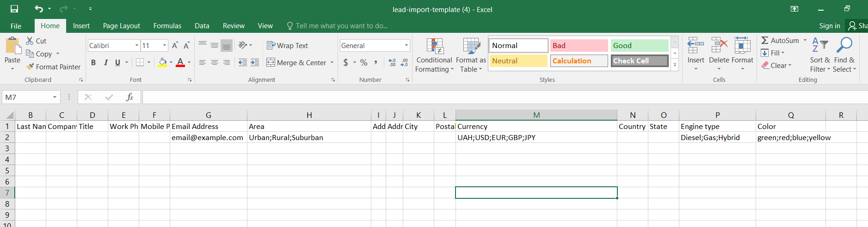Click the Insert Function fx icon
Image resolution: width=868 pixels, height=227 pixels.
130,97
